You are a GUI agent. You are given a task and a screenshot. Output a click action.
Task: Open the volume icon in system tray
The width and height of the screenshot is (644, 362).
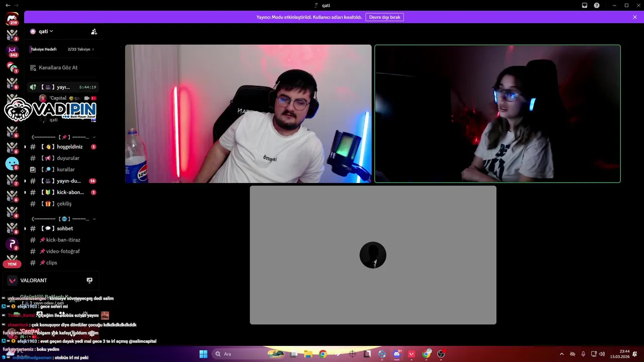click(602, 354)
